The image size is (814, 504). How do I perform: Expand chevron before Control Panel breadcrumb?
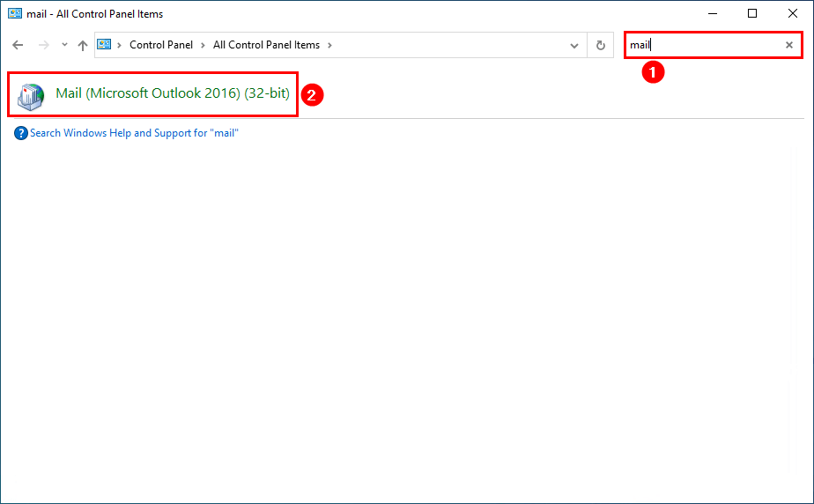[x=119, y=45]
